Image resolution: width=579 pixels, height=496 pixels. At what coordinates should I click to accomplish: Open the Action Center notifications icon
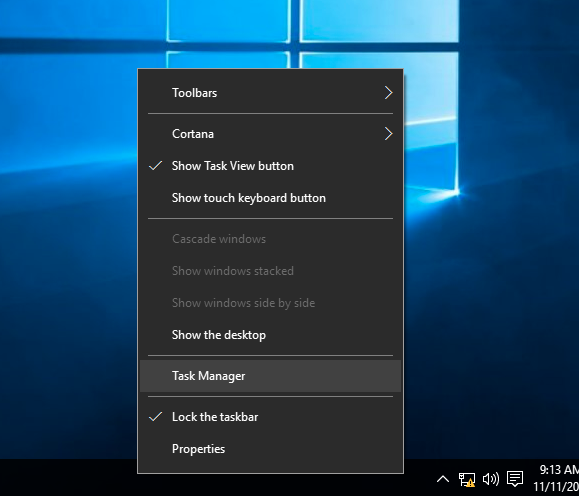coord(515,479)
